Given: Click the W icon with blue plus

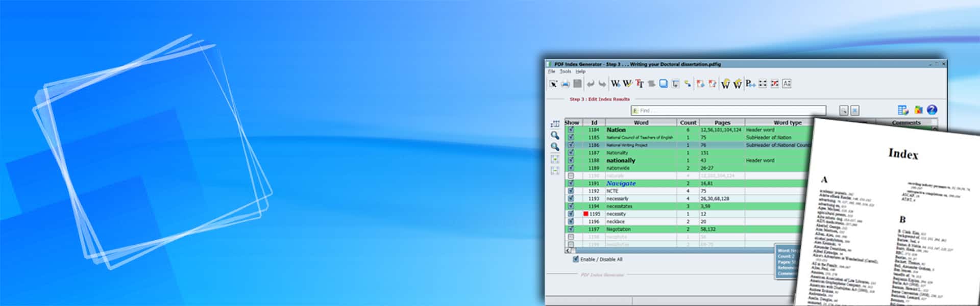Looking at the screenshot, I should pos(616,84).
